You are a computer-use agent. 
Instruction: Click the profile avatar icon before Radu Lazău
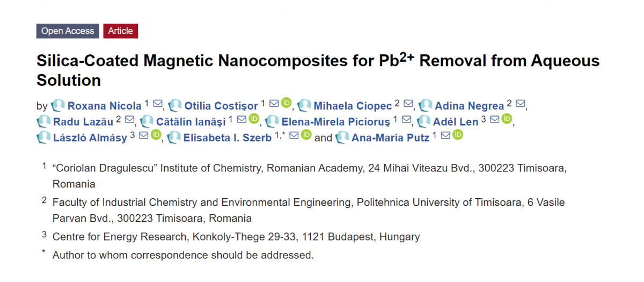click(43, 121)
